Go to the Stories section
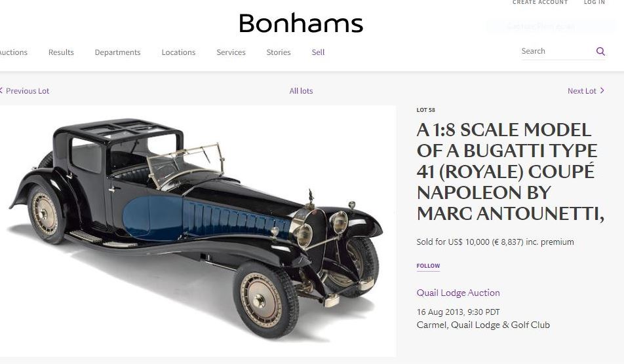This screenshot has height=364, width=624. tap(279, 52)
